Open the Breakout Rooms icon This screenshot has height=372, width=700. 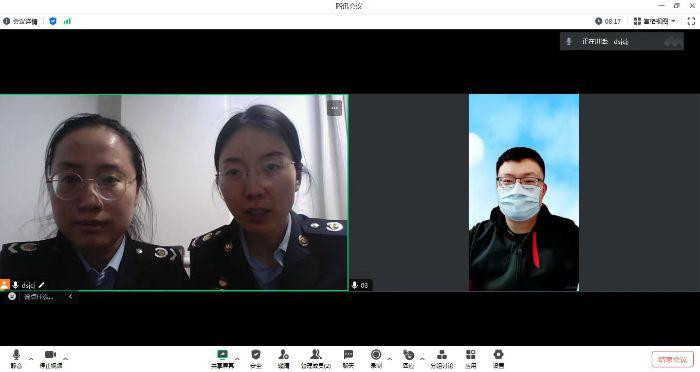click(442, 359)
